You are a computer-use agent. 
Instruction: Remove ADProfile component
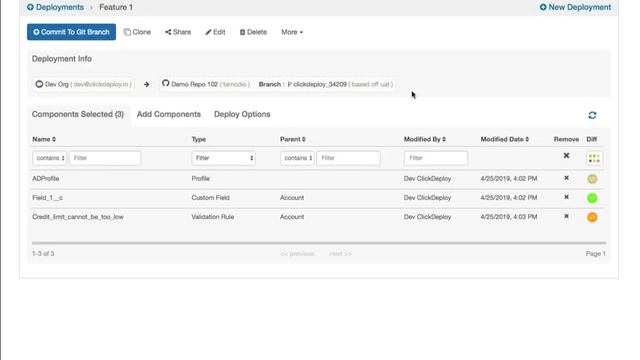pos(566,178)
